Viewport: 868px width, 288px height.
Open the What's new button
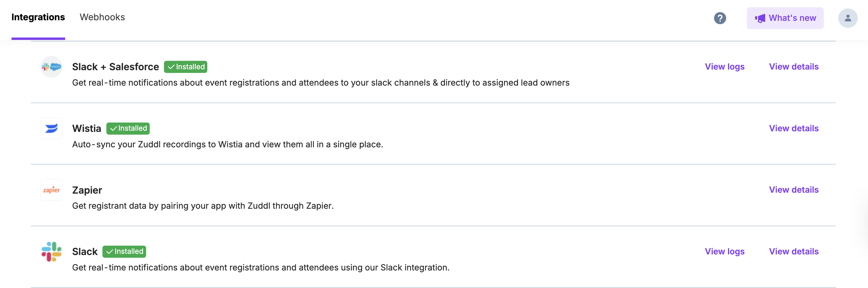pos(785,18)
